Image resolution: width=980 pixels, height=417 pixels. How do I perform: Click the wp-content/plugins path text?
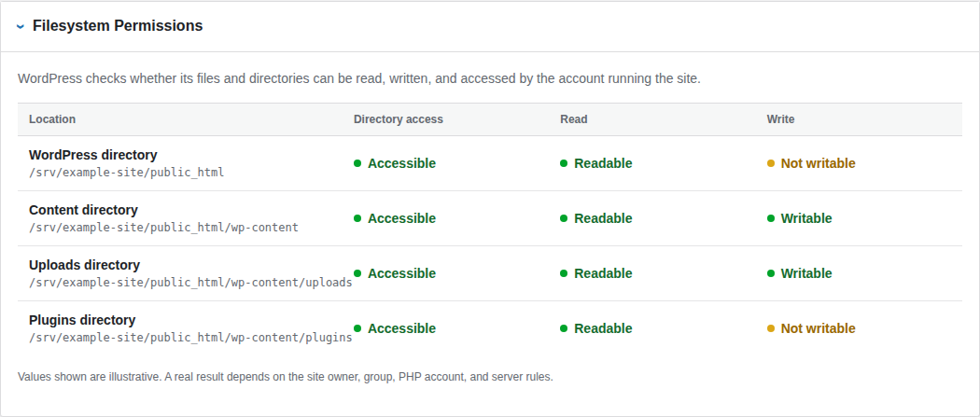click(x=190, y=337)
